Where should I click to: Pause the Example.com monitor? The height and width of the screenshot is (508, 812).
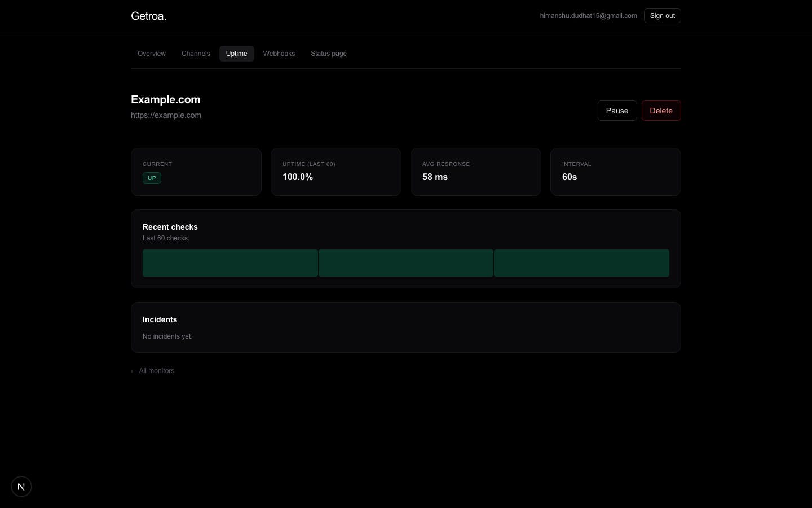click(617, 111)
